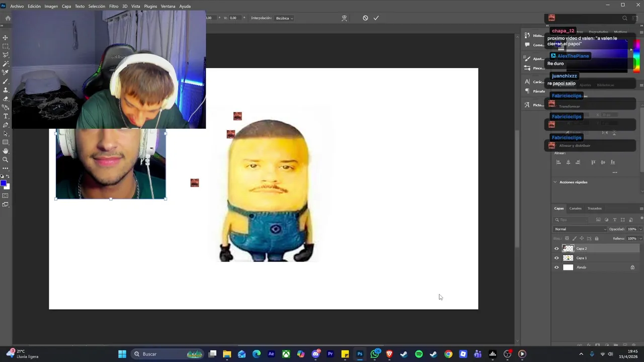Change screen mode icon in toolbar
Screen dimensions: 644x362
coord(6,205)
